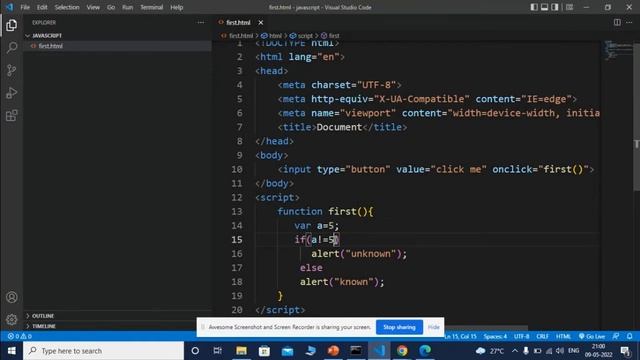The image size is (640, 360).
Task: Open the Edit menu
Action: (42, 7)
